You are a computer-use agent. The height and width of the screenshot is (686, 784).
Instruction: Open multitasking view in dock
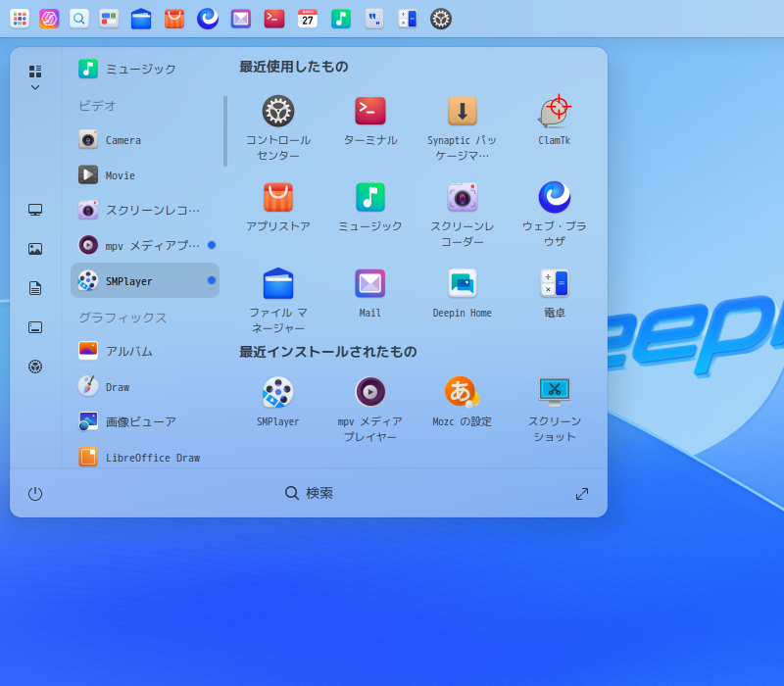[x=109, y=19]
